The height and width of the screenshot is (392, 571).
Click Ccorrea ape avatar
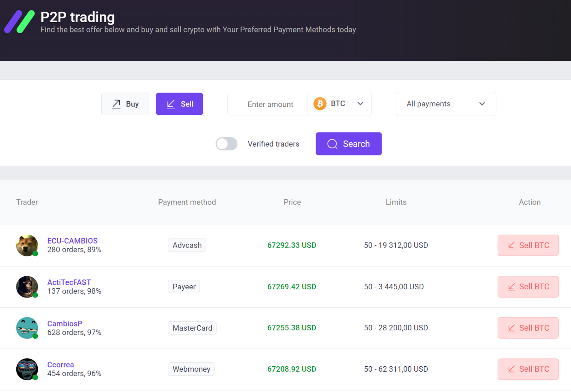[x=27, y=369]
